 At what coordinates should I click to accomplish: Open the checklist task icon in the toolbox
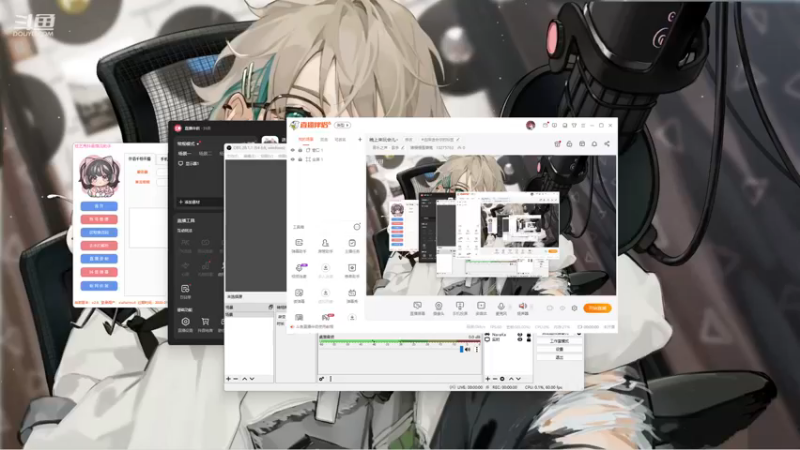click(352, 243)
